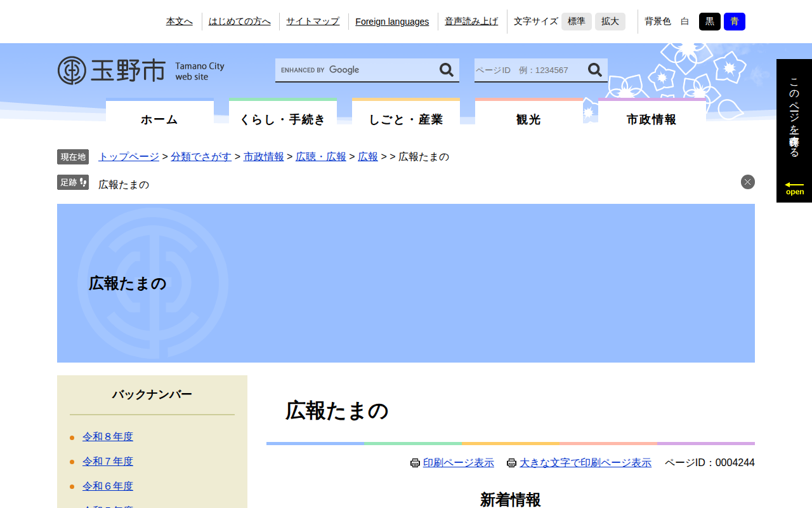This screenshot has height=508, width=812.
Task: Click the バックナンバー sidebar heading
Action: pyautogui.click(x=152, y=394)
